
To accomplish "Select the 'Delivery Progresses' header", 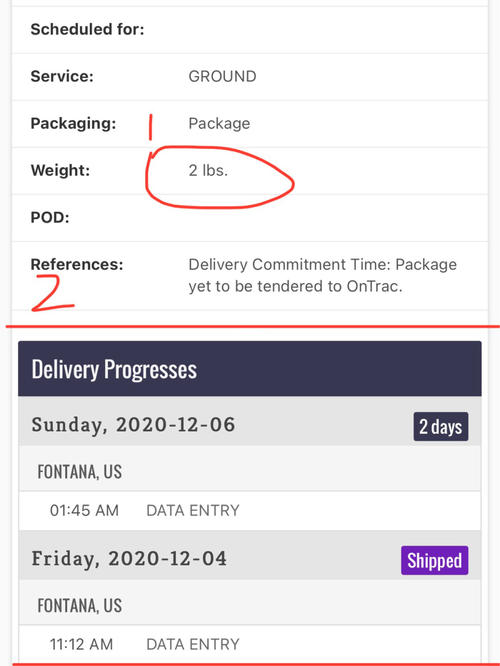I will 250,369.
